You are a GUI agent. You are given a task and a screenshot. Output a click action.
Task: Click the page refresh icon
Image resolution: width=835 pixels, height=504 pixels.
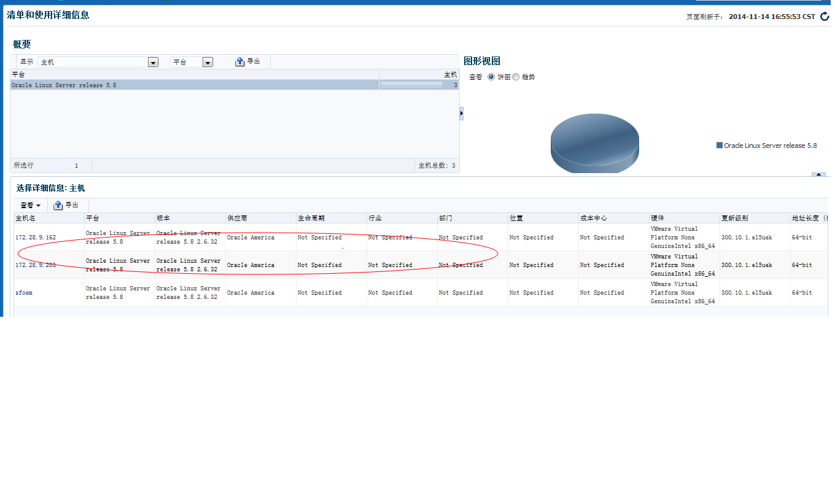[825, 17]
